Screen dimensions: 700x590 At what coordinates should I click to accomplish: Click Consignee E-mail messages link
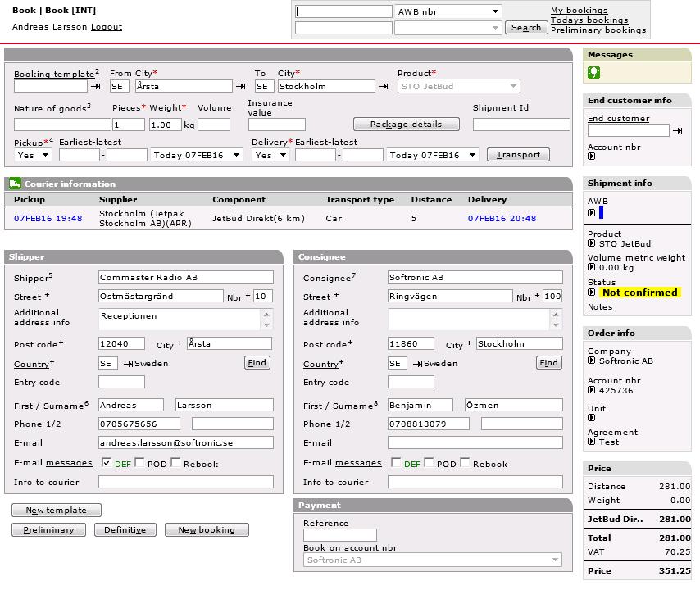(x=358, y=462)
